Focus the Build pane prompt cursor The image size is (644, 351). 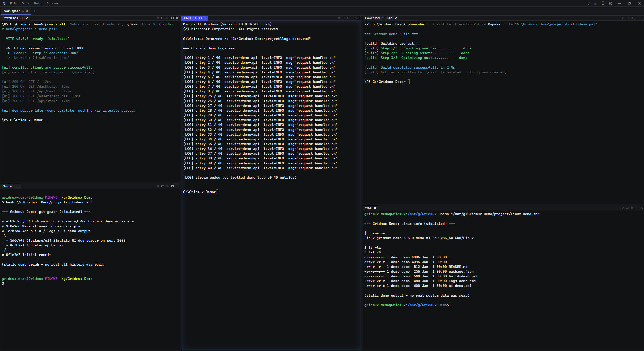tap(409, 82)
